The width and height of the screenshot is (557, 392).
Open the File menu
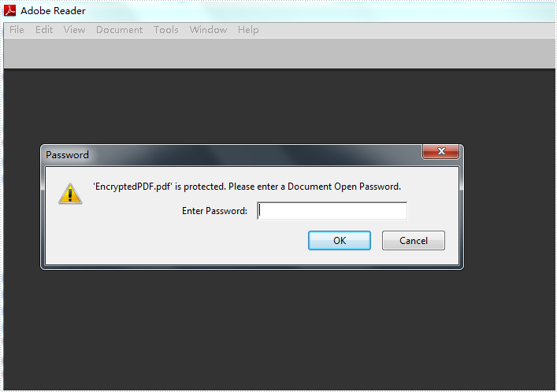coord(17,30)
